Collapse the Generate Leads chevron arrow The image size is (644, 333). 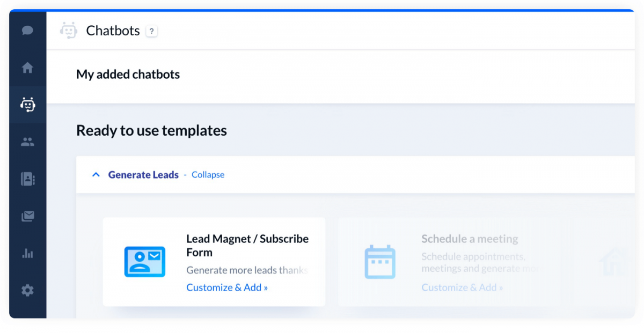96,175
